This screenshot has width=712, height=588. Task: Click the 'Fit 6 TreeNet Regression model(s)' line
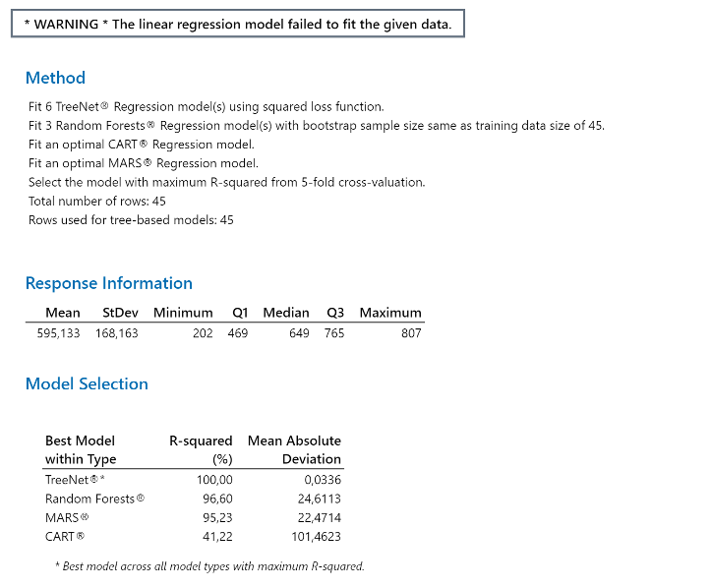pos(207,106)
